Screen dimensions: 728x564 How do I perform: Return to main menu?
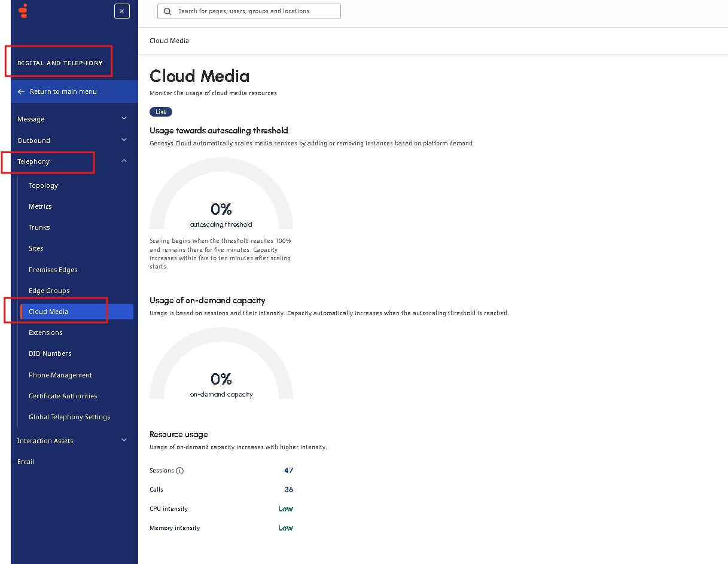[x=63, y=92]
